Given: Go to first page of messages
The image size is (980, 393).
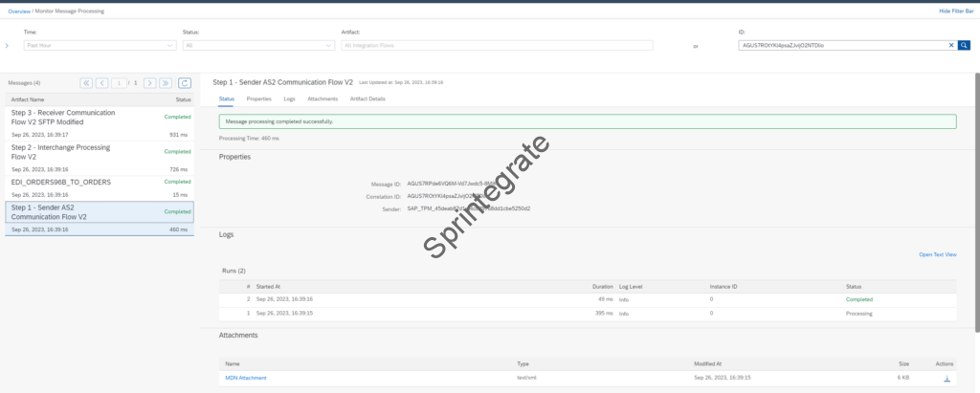Looking at the screenshot, I should 86,83.
